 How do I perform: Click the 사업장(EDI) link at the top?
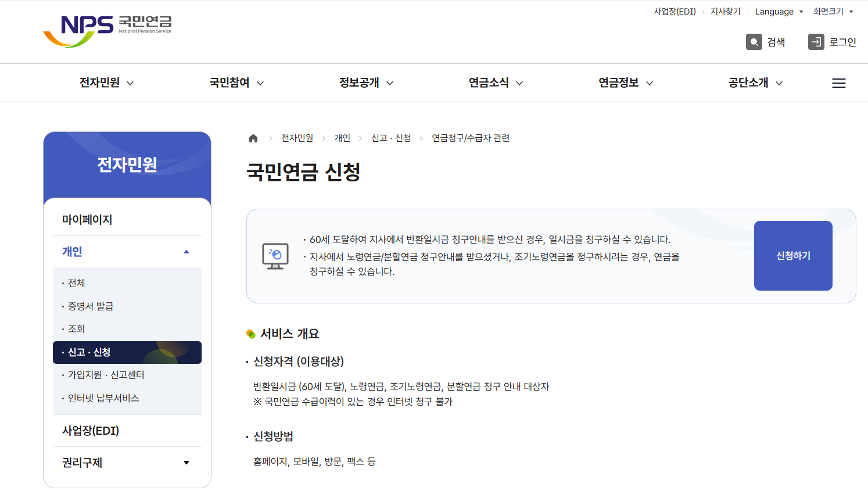(x=674, y=10)
